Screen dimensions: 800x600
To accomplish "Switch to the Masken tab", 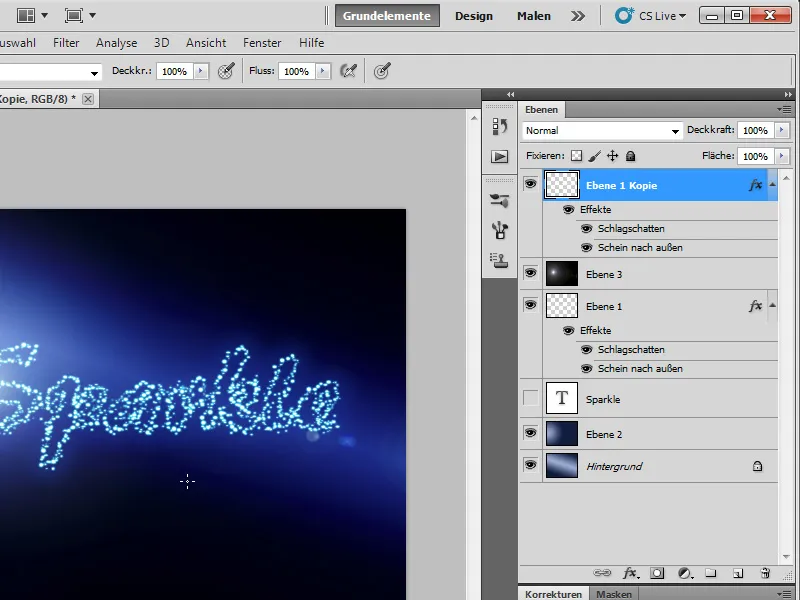I will point(613,593).
